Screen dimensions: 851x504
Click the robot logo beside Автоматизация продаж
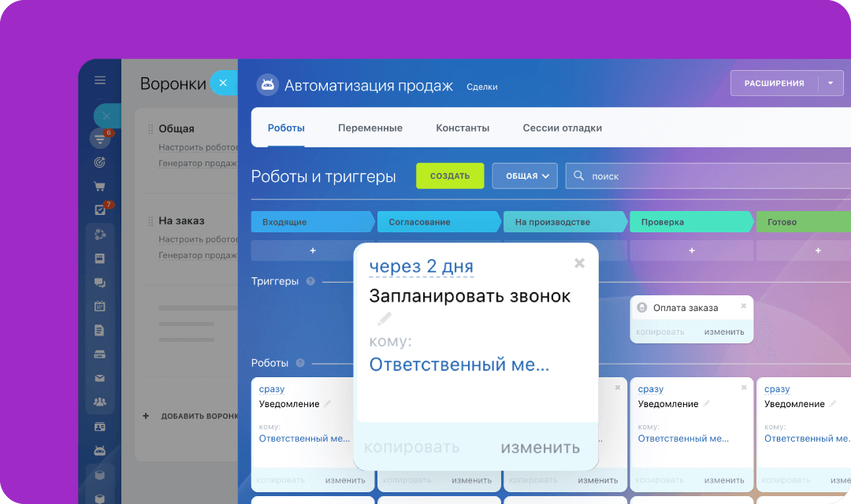[x=268, y=84]
